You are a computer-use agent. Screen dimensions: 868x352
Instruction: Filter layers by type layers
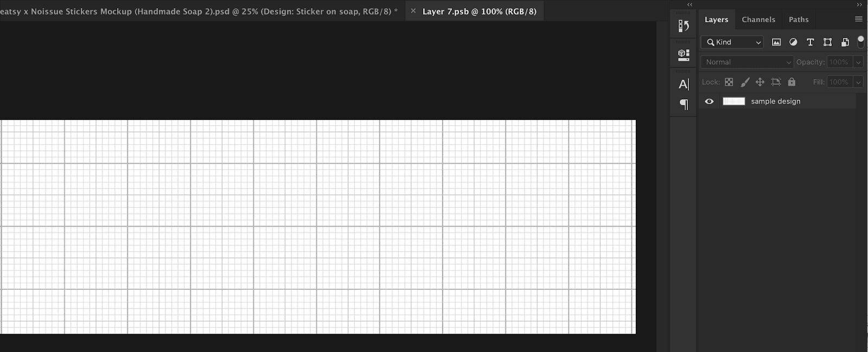tap(810, 42)
